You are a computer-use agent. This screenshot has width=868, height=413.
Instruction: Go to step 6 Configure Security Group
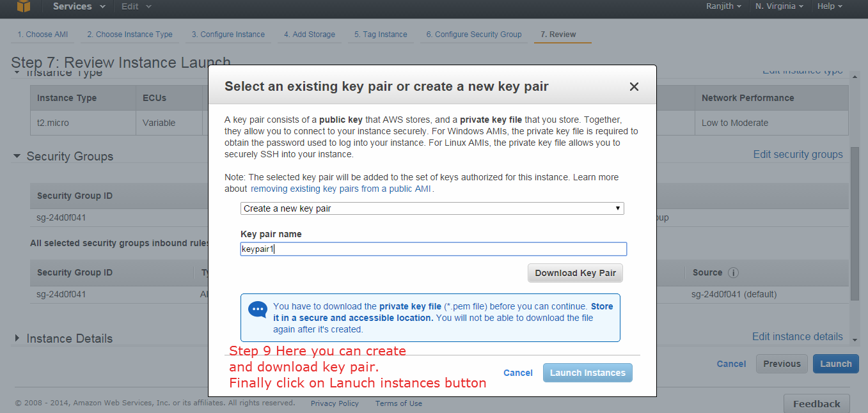click(474, 35)
